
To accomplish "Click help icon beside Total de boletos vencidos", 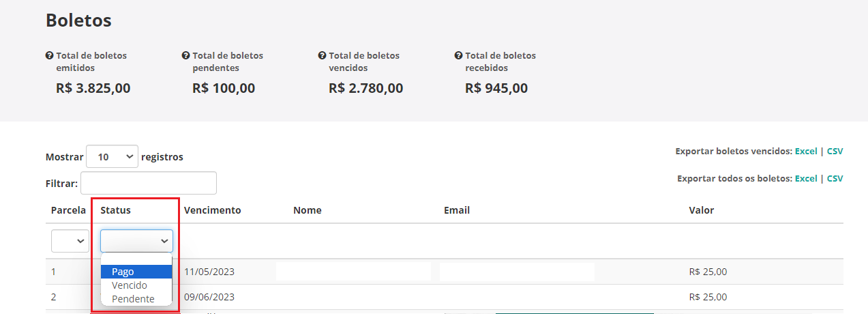I will [322, 55].
